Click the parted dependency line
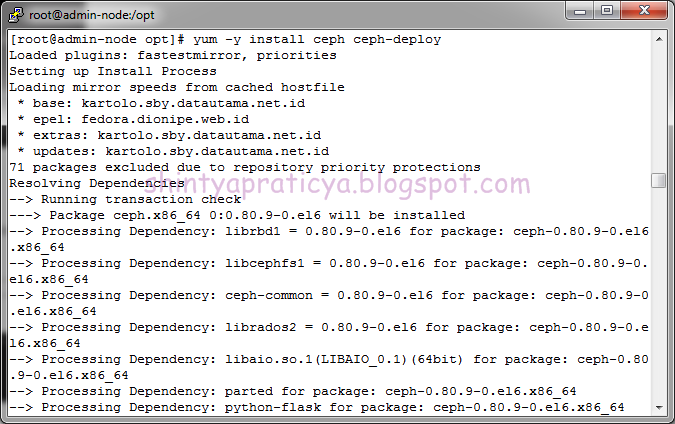675x424 pixels. pos(293,391)
